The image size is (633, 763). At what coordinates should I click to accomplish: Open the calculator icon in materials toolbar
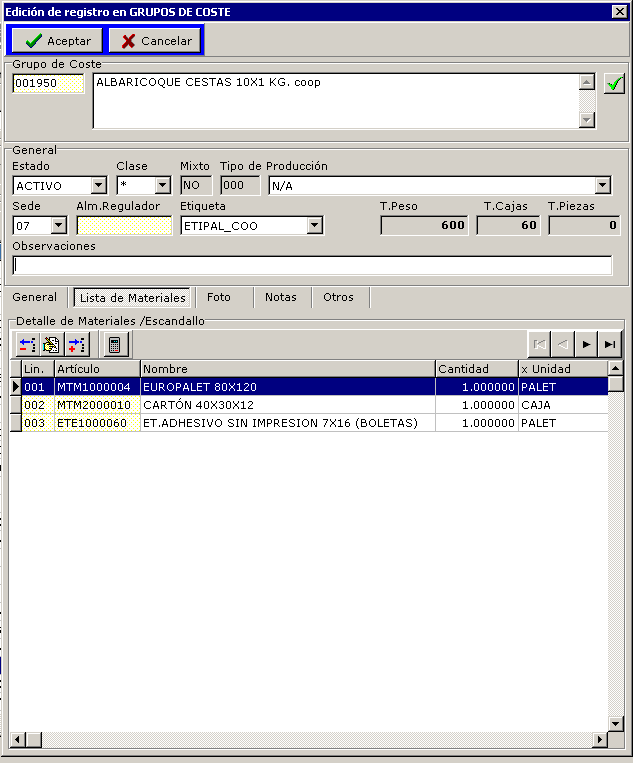[x=114, y=345]
